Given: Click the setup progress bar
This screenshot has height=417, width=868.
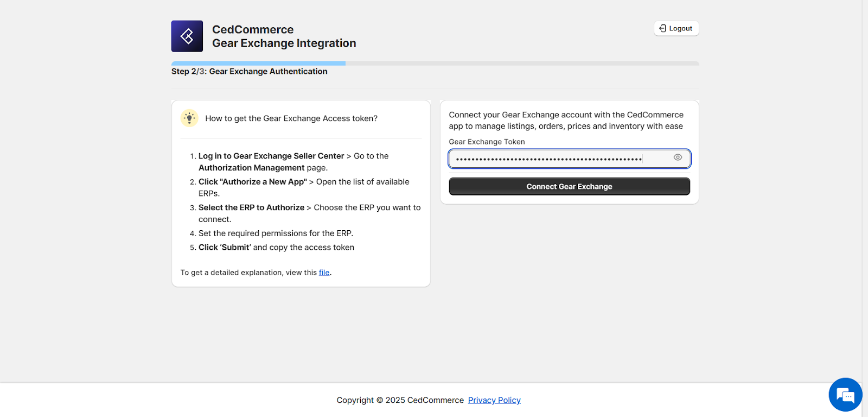Looking at the screenshot, I should pyautogui.click(x=435, y=64).
